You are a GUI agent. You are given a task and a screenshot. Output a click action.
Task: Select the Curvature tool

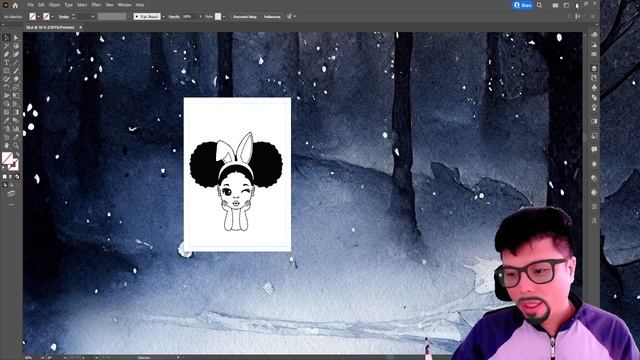[16, 54]
